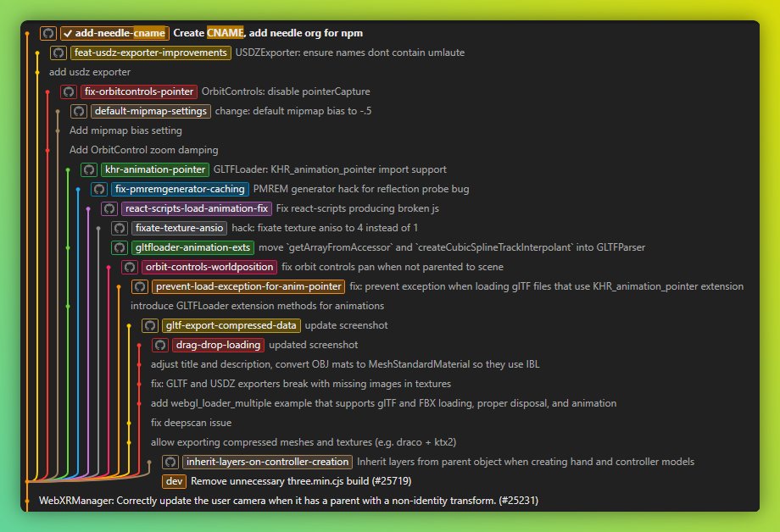Select the default-mipmap-settings branch label
The image size is (780, 532).
(151, 111)
